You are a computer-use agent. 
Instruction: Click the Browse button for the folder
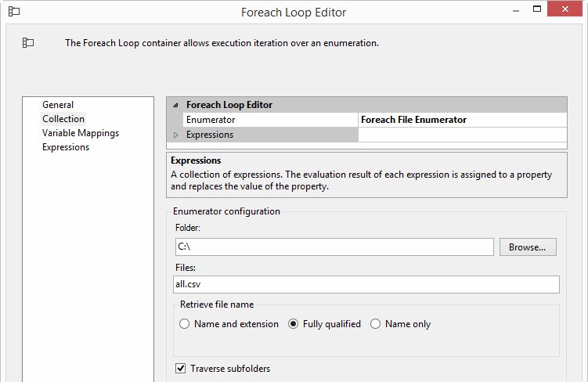(528, 247)
